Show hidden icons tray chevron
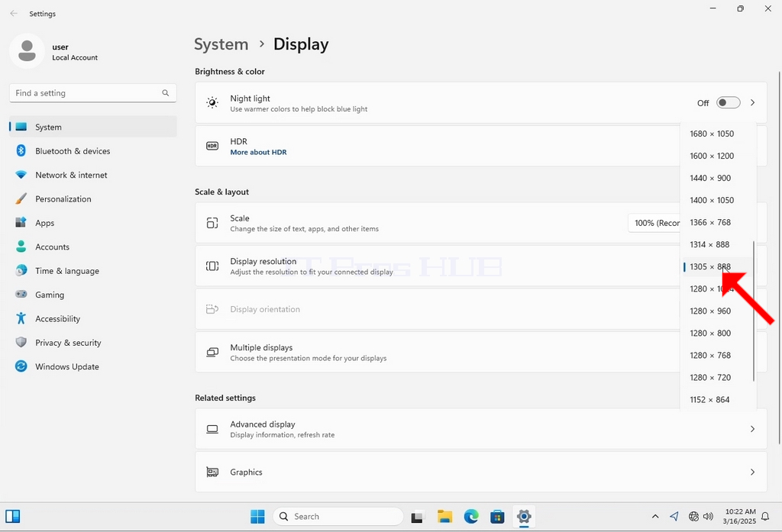 click(655, 517)
